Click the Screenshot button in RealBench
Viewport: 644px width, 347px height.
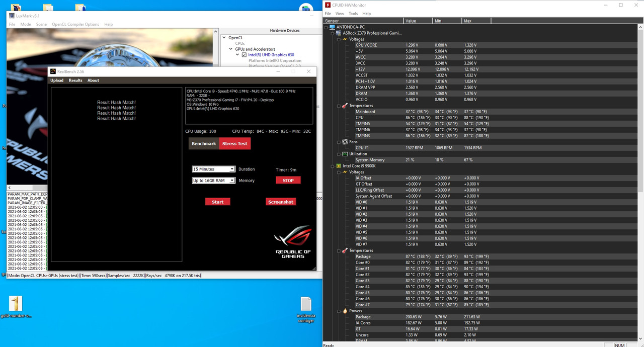click(x=281, y=202)
